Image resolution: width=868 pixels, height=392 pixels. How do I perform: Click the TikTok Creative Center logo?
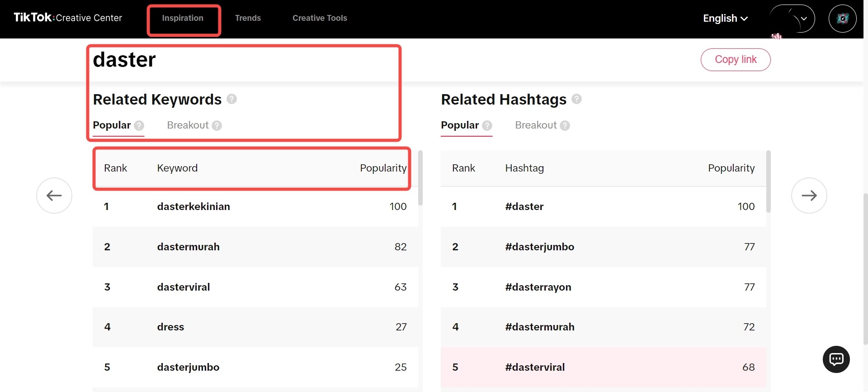(x=68, y=18)
